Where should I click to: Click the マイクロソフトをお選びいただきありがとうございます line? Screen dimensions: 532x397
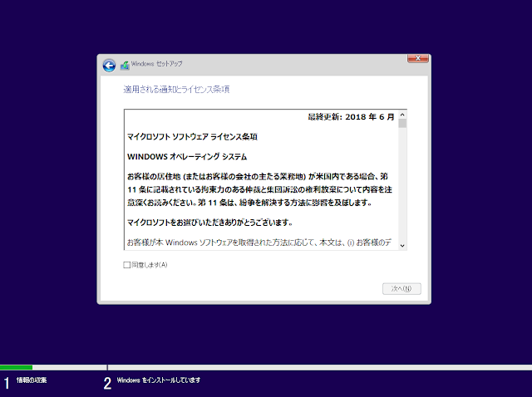(209, 223)
